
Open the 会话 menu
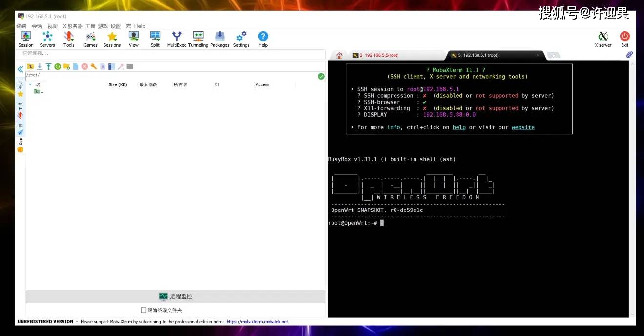coord(37,26)
